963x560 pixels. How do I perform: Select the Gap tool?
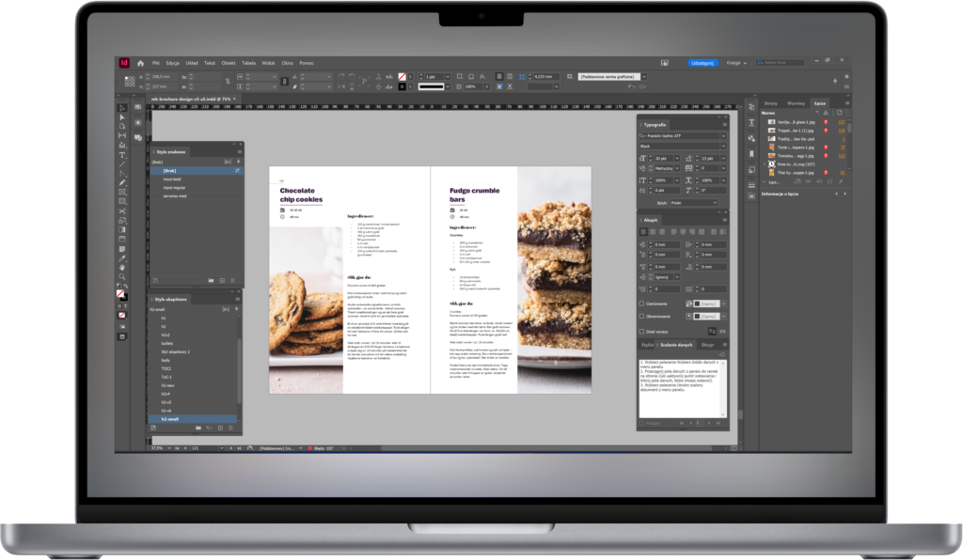[121, 135]
